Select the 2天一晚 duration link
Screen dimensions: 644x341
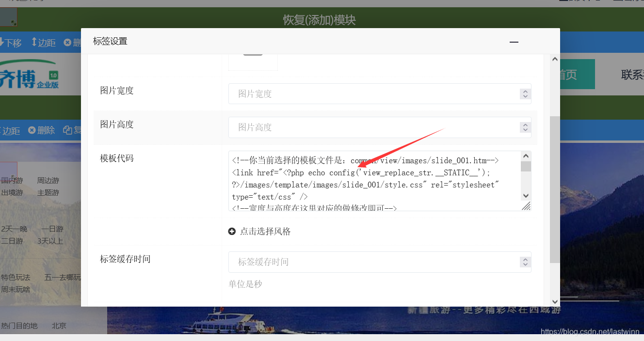(x=14, y=229)
